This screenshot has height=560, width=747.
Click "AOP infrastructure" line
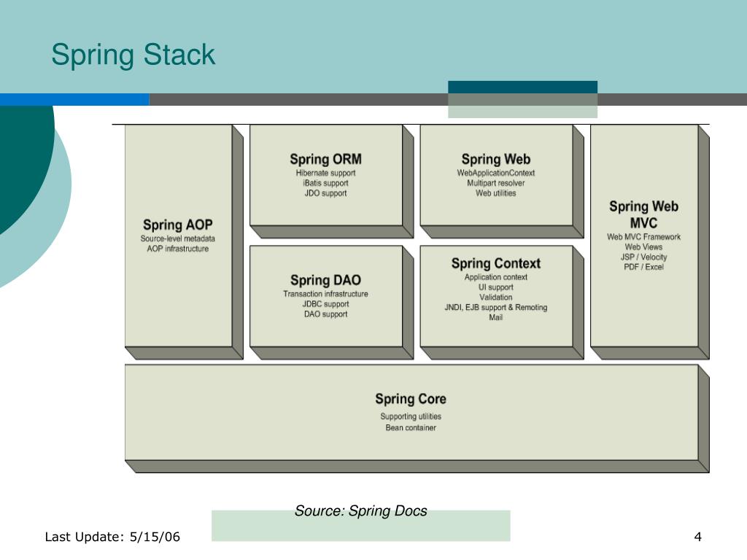click(x=178, y=249)
